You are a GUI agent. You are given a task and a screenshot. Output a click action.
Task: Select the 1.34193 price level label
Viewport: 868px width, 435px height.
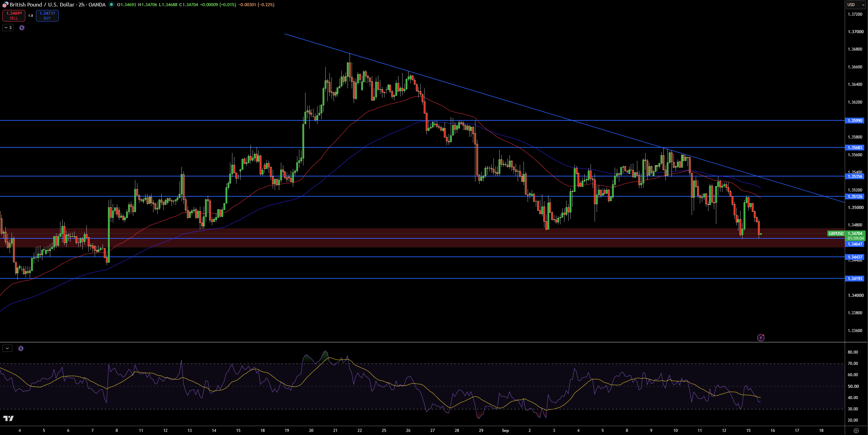(855, 279)
